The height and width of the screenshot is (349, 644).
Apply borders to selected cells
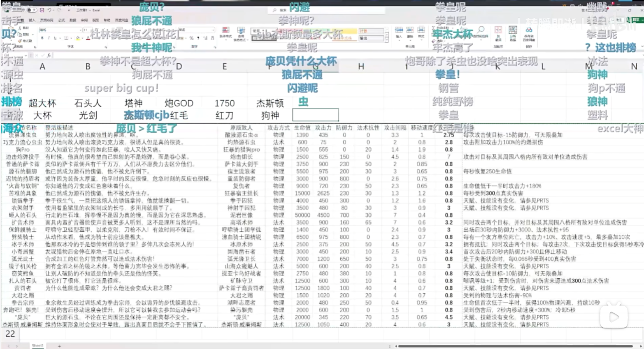point(66,38)
